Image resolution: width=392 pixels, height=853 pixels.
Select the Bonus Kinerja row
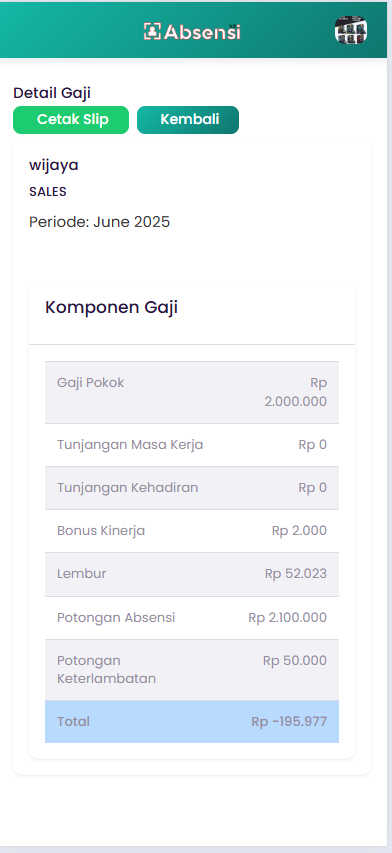192,531
